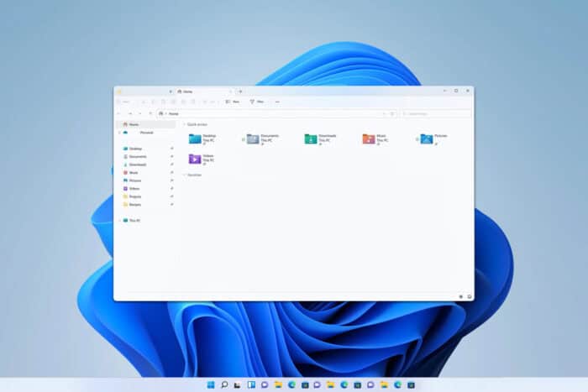The image size is (588, 392).
Task: Open the See more ellipsis menu
Action: (x=277, y=102)
